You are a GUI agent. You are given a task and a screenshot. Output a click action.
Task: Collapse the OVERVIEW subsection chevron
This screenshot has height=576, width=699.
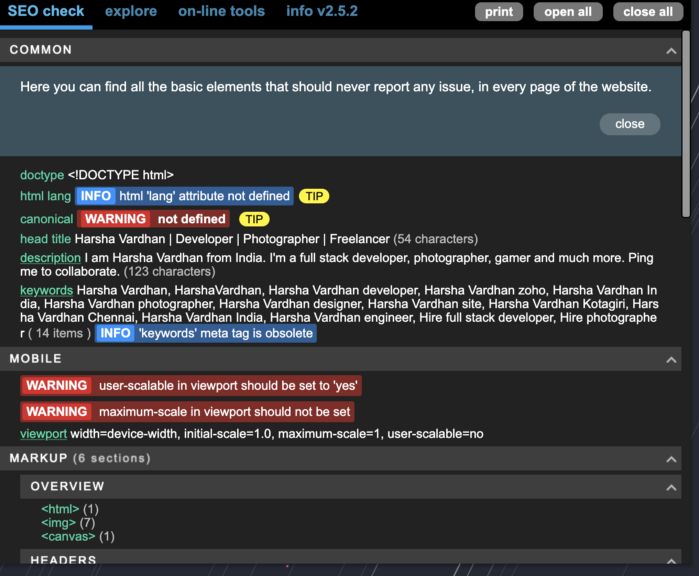pos(671,488)
